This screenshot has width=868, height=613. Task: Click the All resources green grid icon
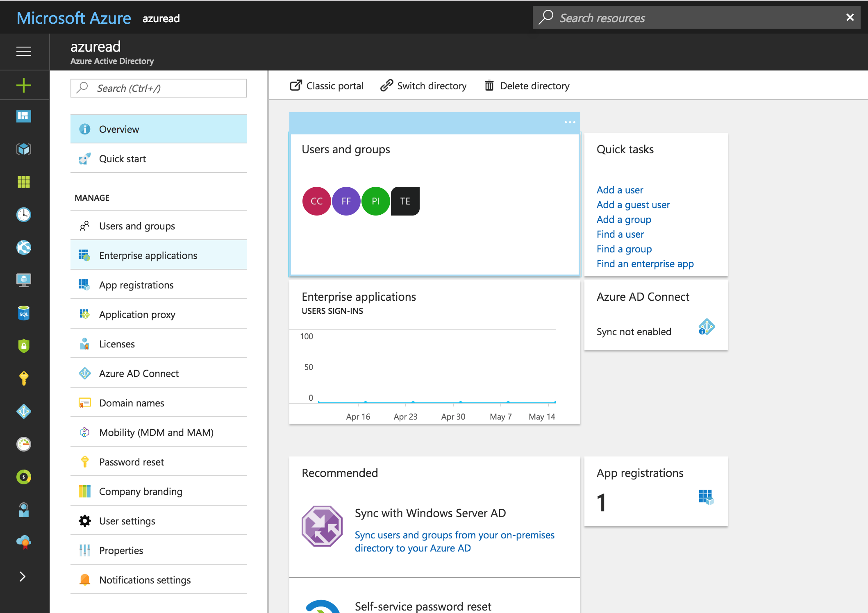pos(24,182)
